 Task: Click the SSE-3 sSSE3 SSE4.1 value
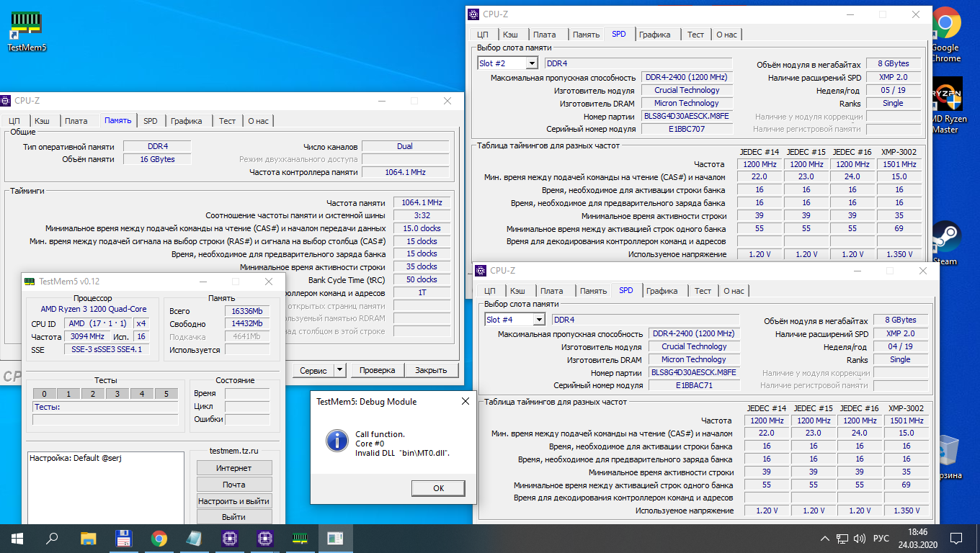point(107,349)
